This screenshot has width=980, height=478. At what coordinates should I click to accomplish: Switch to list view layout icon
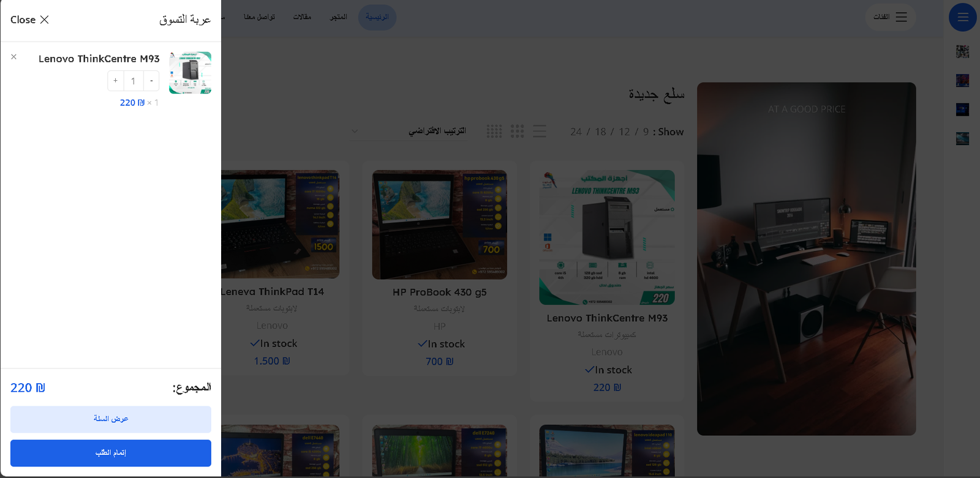click(540, 131)
